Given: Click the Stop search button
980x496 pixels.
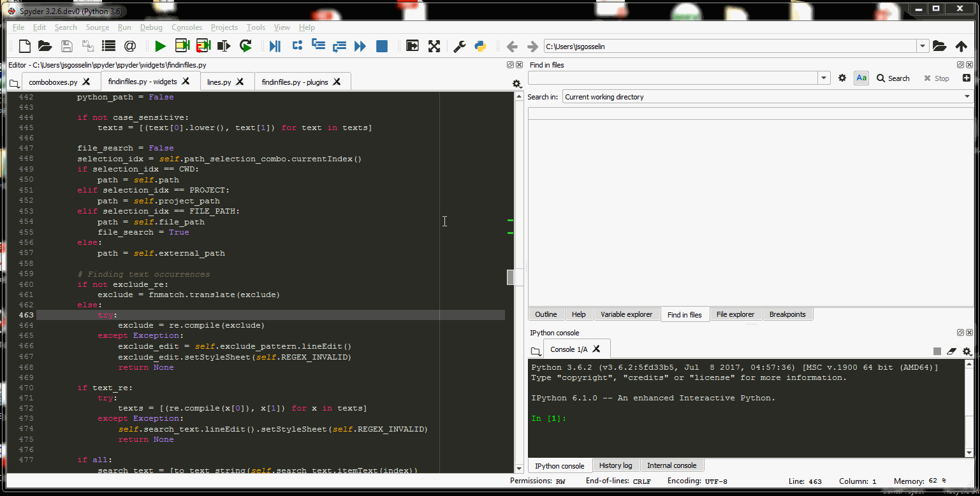Looking at the screenshot, I should pos(936,78).
